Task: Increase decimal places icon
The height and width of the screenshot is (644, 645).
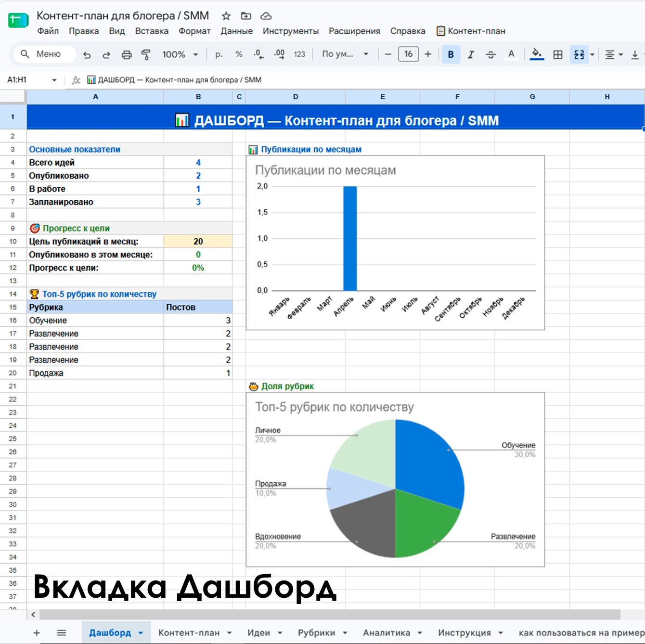Action: (279, 54)
